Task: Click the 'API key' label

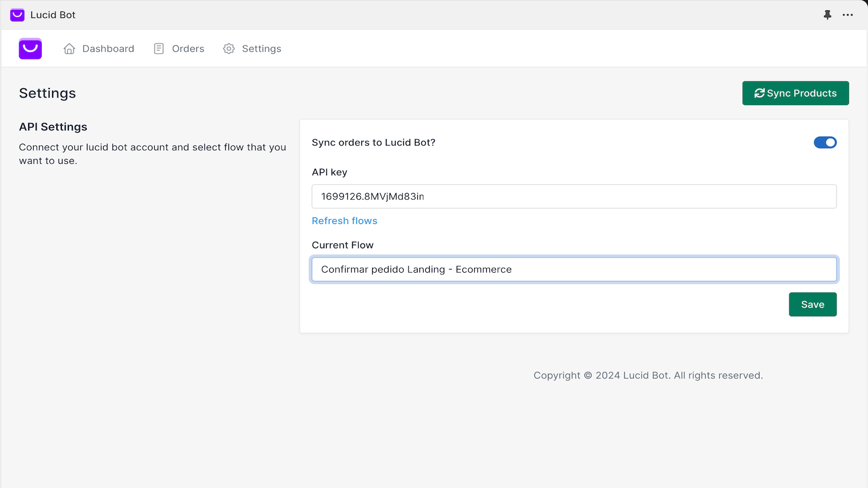Action: 329,172
